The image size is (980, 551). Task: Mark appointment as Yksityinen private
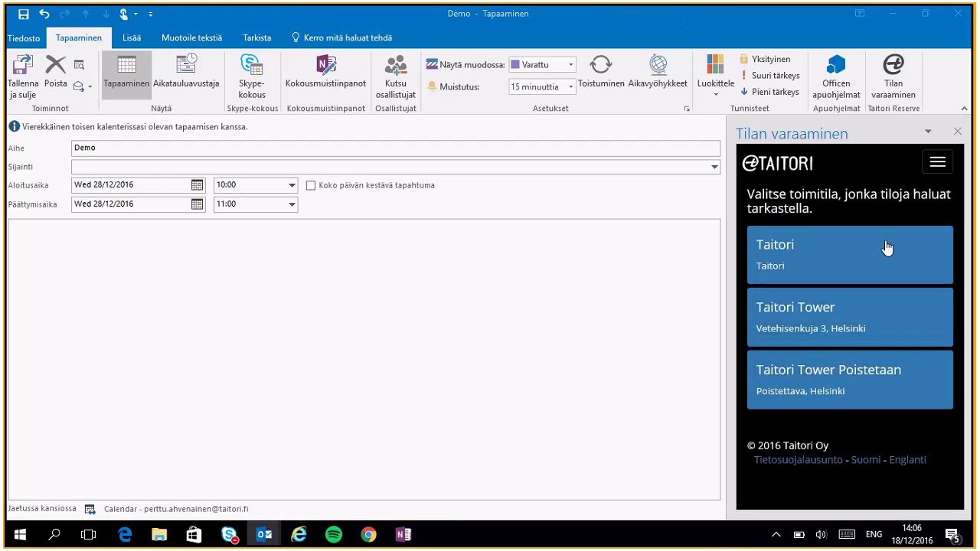765,59
